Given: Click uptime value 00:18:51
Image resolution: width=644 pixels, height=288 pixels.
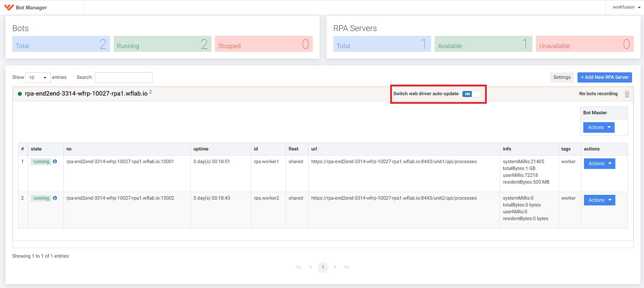Looking at the screenshot, I should (211, 161).
